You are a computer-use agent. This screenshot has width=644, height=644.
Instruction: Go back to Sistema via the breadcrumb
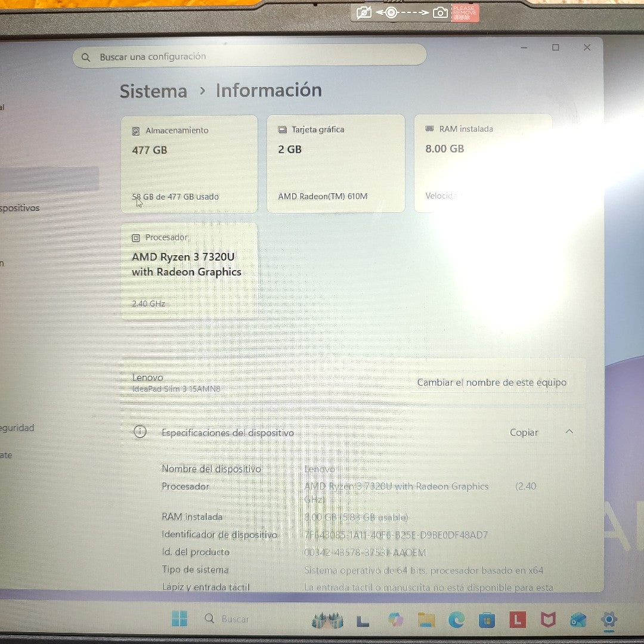(153, 91)
